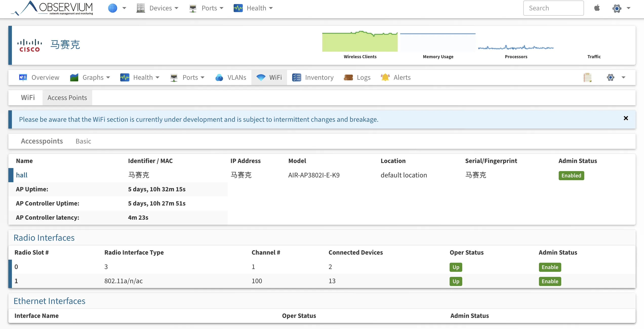
Task: Select the Alerts bell icon
Action: [x=385, y=77]
